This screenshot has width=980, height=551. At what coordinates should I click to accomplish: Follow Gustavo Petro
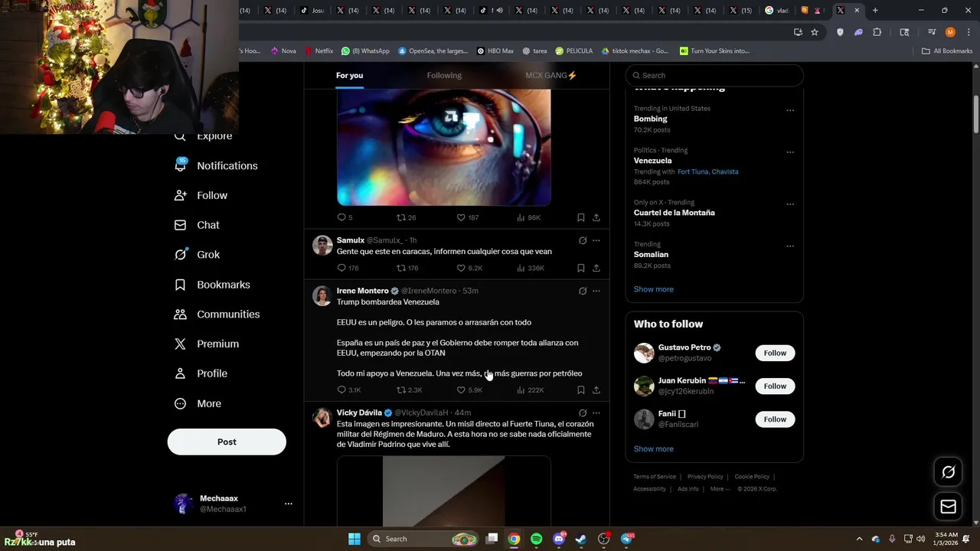tap(775, 353)
